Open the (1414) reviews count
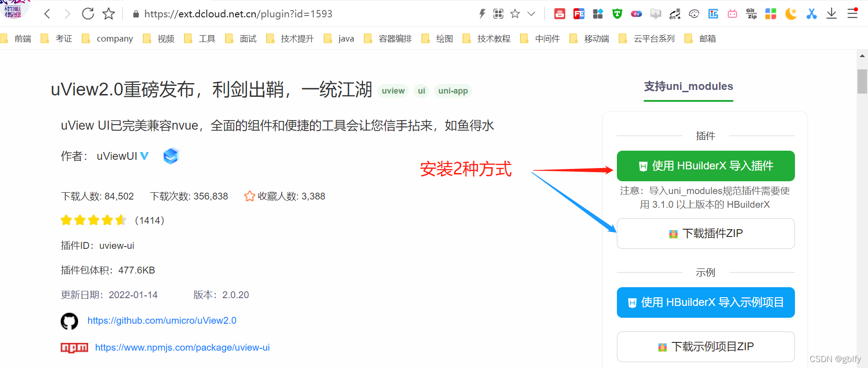The width and height of the screenshot is (868, 368). pyautogui.click(x=149, y=221)
